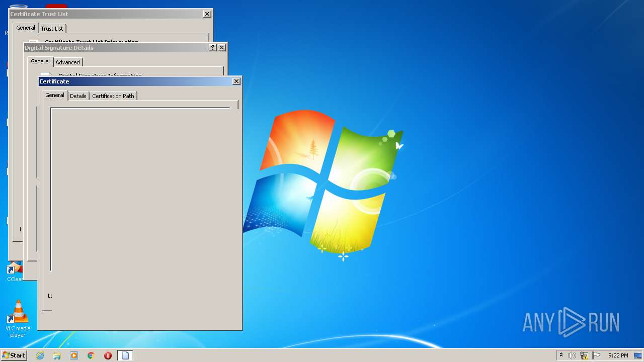Viewport: 644px width, 362px height.
Task: Select General tab in Certificate Trust List
Action: [26, 28]
